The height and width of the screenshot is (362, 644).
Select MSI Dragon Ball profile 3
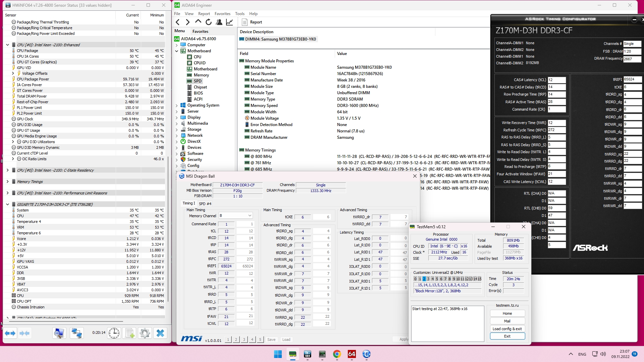244,340
